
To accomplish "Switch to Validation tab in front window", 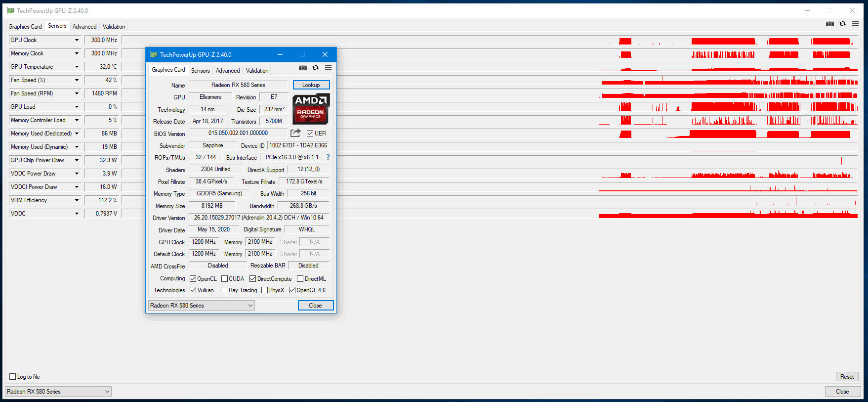I will click(x=257, y=71).
